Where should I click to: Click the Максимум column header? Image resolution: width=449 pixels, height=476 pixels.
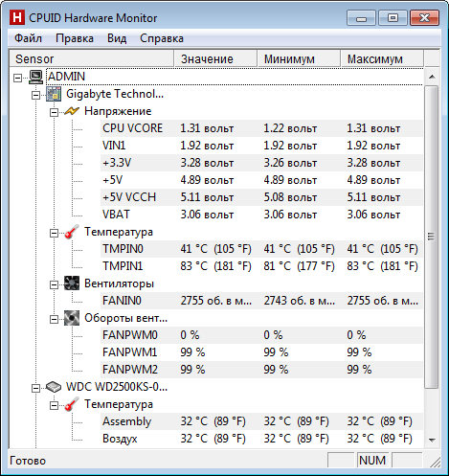pos(382,58)
